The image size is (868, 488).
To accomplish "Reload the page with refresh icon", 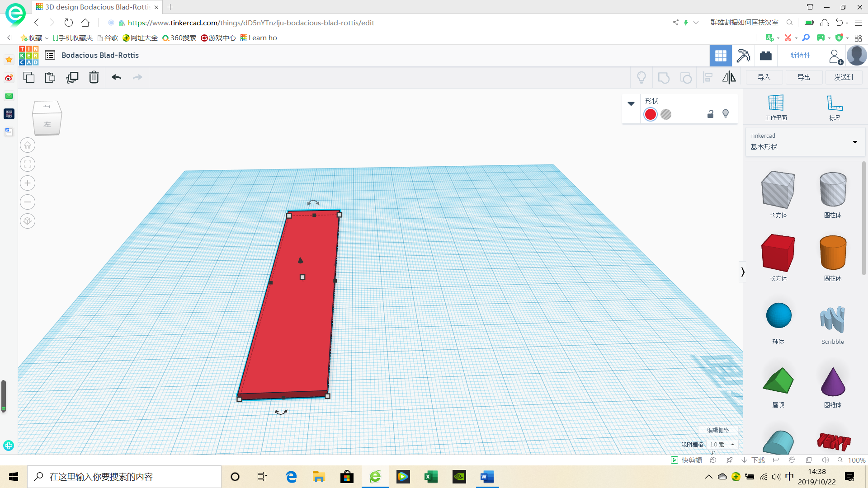I will coord(68,23).
